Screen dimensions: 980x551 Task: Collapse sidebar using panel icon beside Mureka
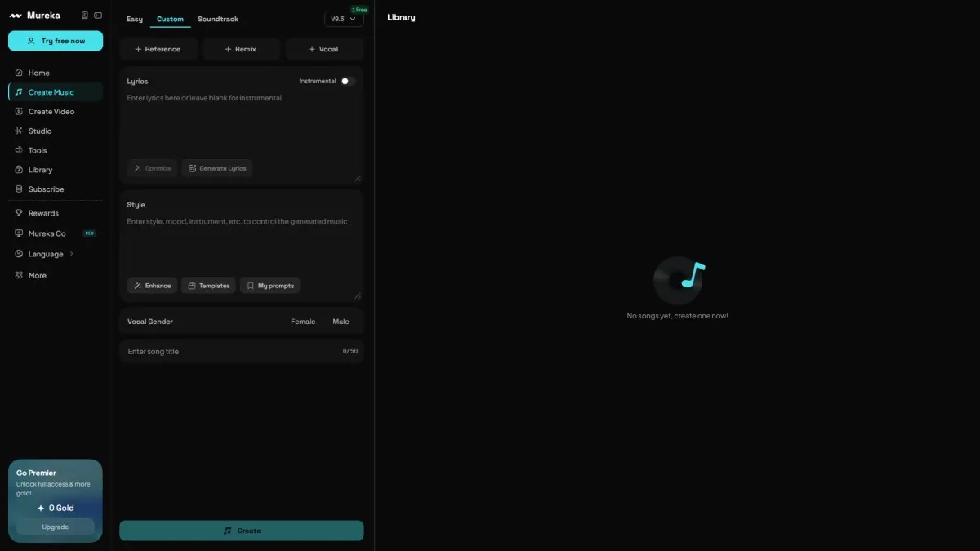98,16
